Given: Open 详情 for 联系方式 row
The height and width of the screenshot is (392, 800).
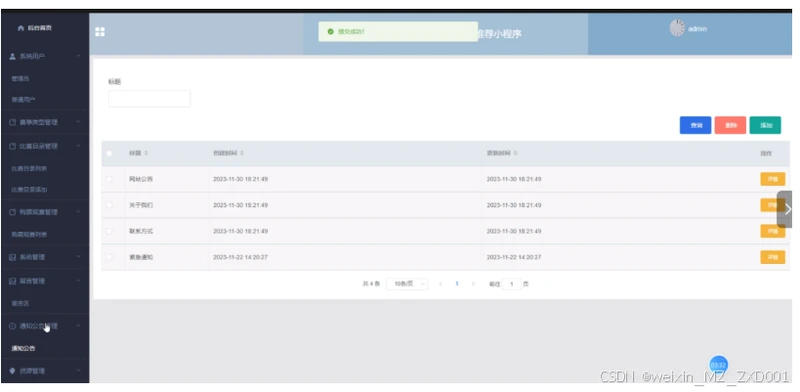Looking at the screenshot, I should coord(772,231).
